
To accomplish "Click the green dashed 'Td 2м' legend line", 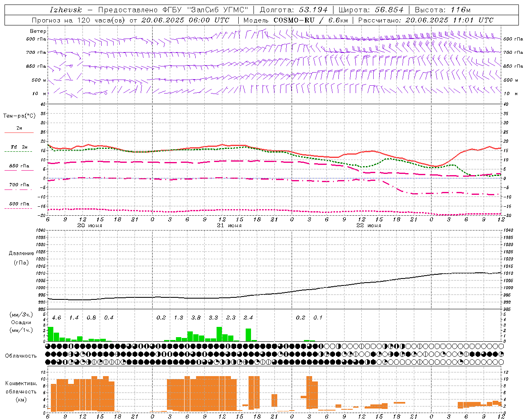I will pyautogui.click(x=18, y=151).
